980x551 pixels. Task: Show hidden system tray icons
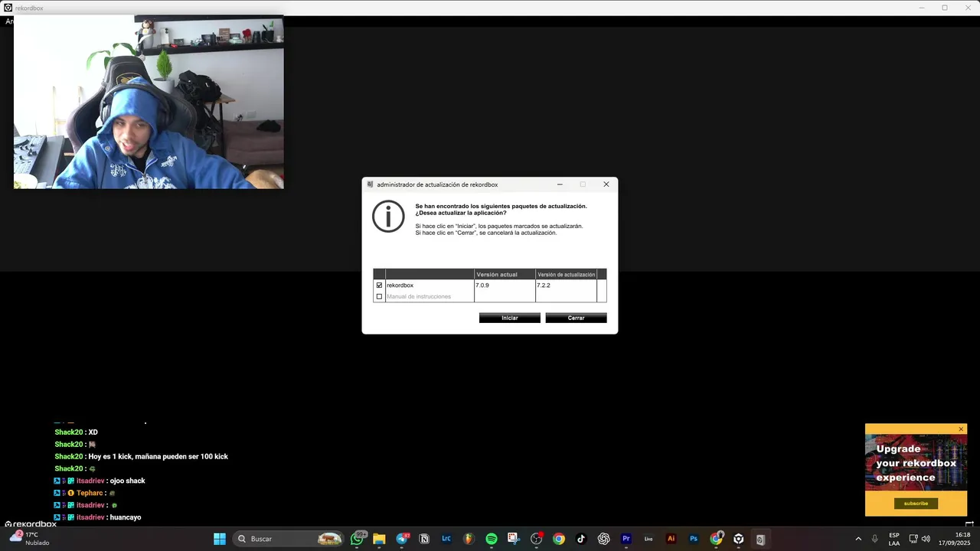[857, 539]
